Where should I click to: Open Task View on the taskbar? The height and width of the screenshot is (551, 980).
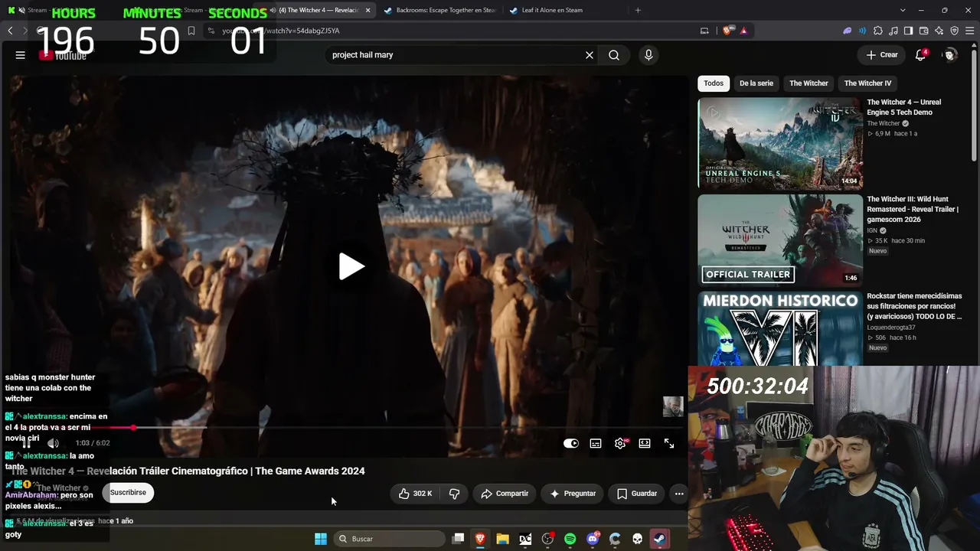458,539
